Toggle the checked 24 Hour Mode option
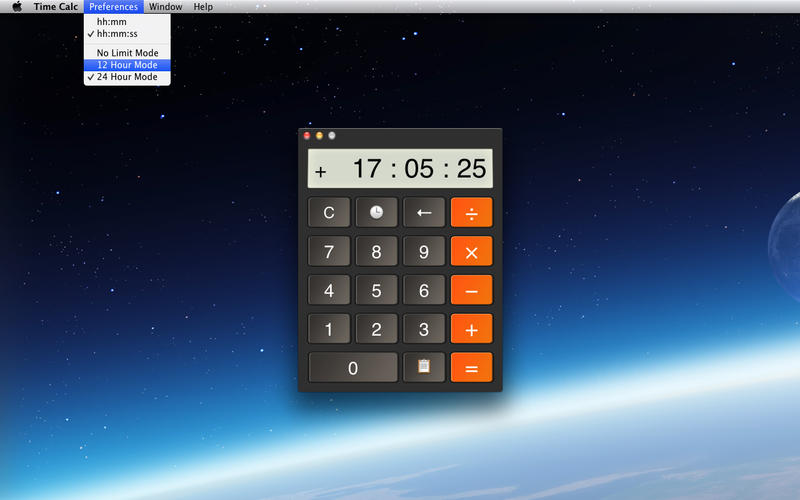Screen dimensions: 800x500 [x=127, y=77]
